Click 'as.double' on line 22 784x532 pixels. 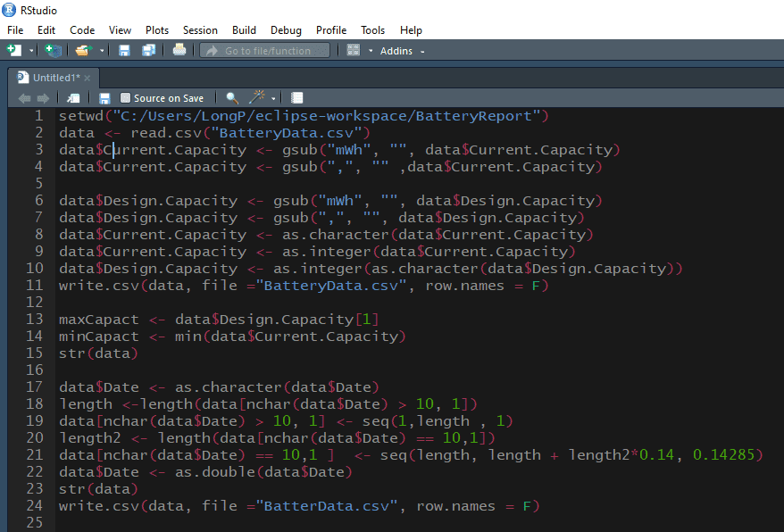215,472
